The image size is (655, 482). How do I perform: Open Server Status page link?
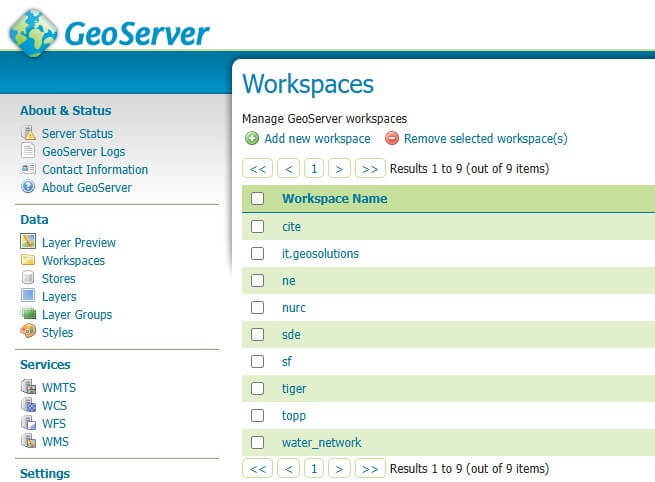(77, 134)
